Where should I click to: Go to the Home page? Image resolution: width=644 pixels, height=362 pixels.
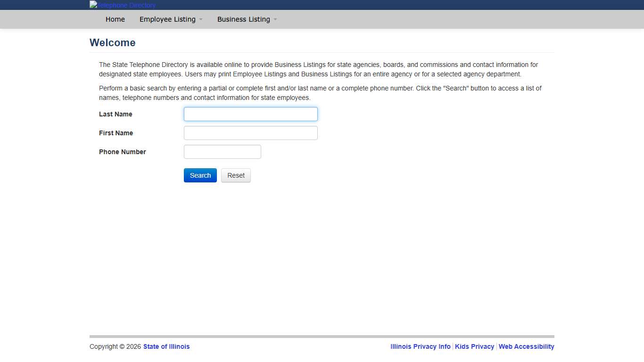coord(115,19)
